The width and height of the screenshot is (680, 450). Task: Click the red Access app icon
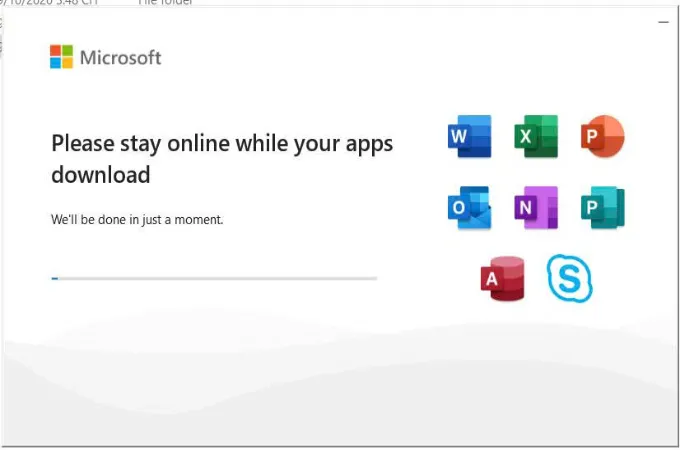tap(503, 278)
